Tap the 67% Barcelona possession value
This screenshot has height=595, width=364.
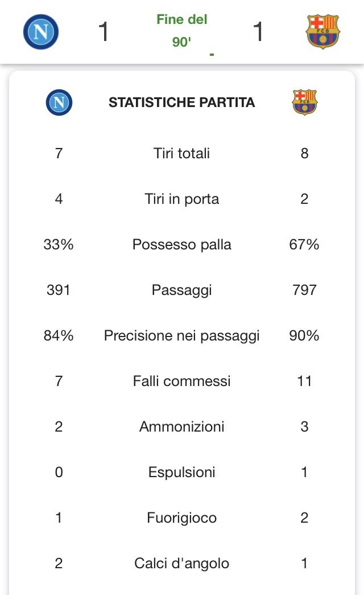[304, 244]
